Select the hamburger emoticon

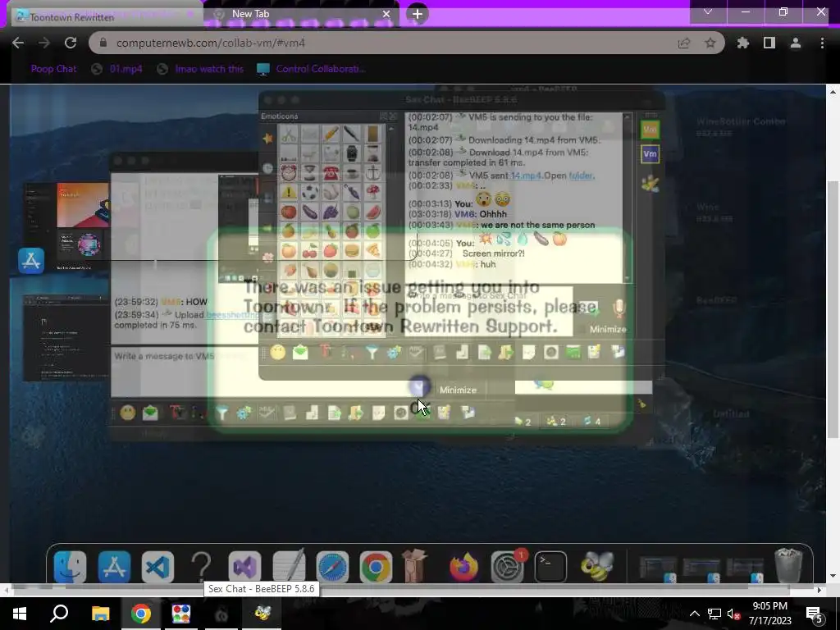click(352, 250)
